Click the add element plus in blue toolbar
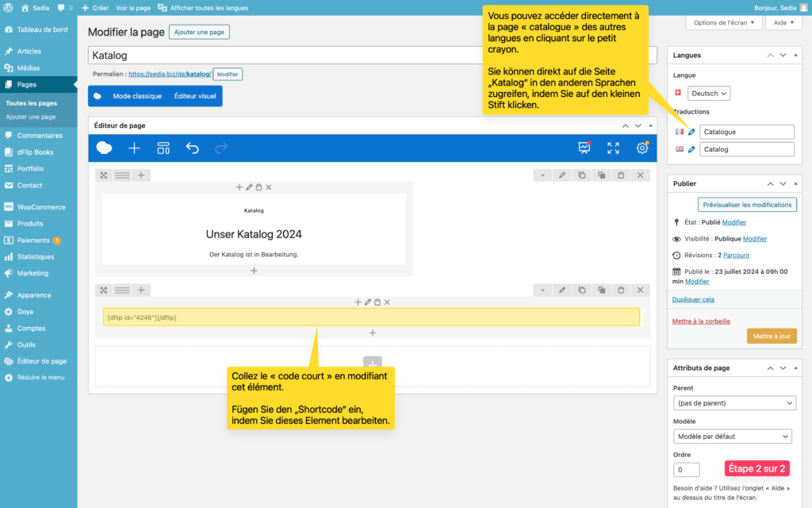 134,148
